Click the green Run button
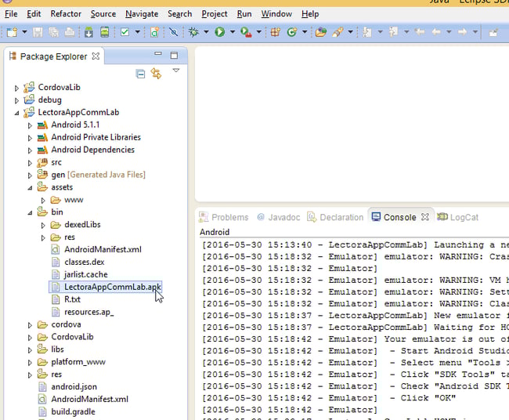 [x=220, y=32]
